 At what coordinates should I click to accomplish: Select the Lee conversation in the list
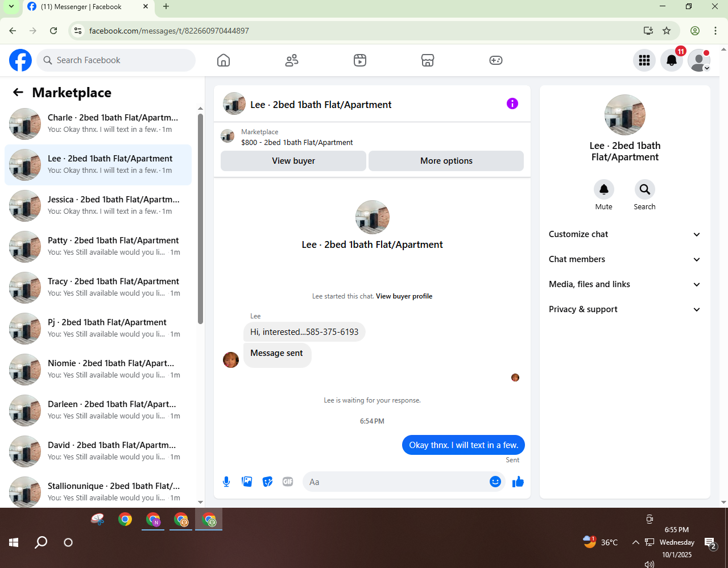point(98,165)
